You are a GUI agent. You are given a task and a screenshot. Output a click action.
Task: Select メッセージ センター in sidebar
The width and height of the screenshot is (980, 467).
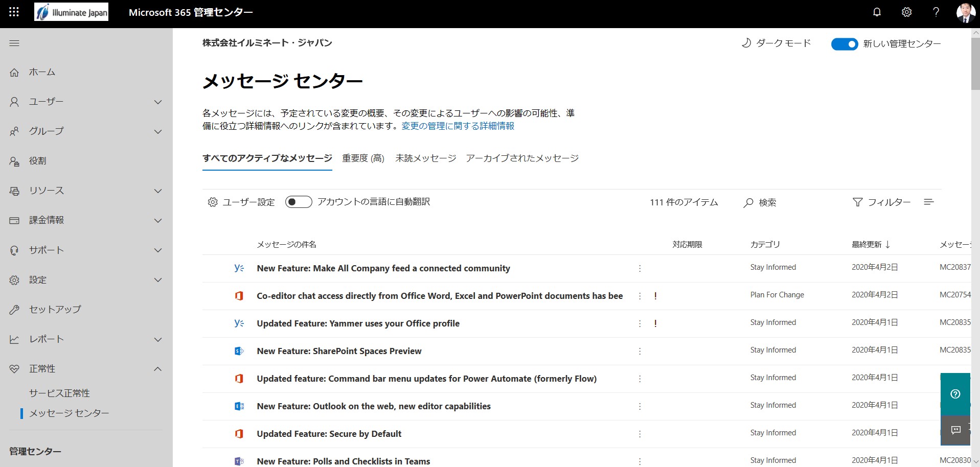point(69,413)
